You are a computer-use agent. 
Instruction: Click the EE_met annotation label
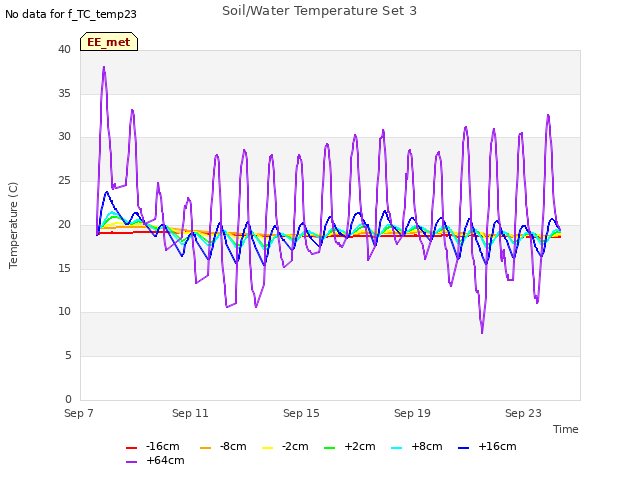109,42
